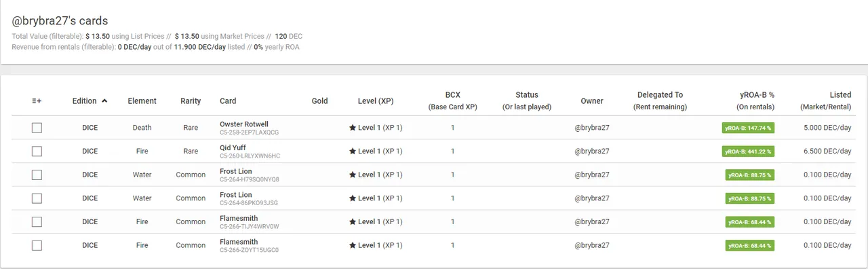Open the column selector icon in table header

point(37,101)
